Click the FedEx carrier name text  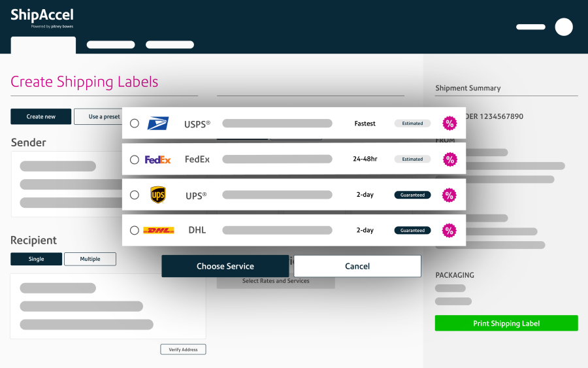197,159
